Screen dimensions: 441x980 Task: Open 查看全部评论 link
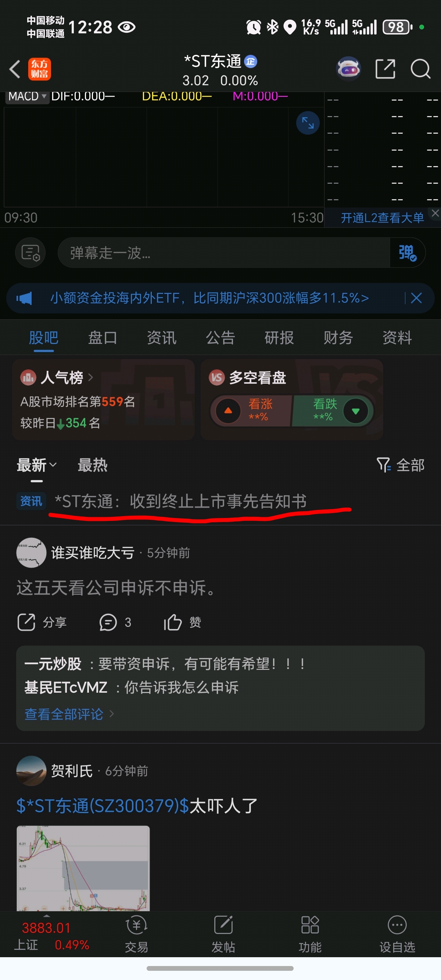pos(69,714)
